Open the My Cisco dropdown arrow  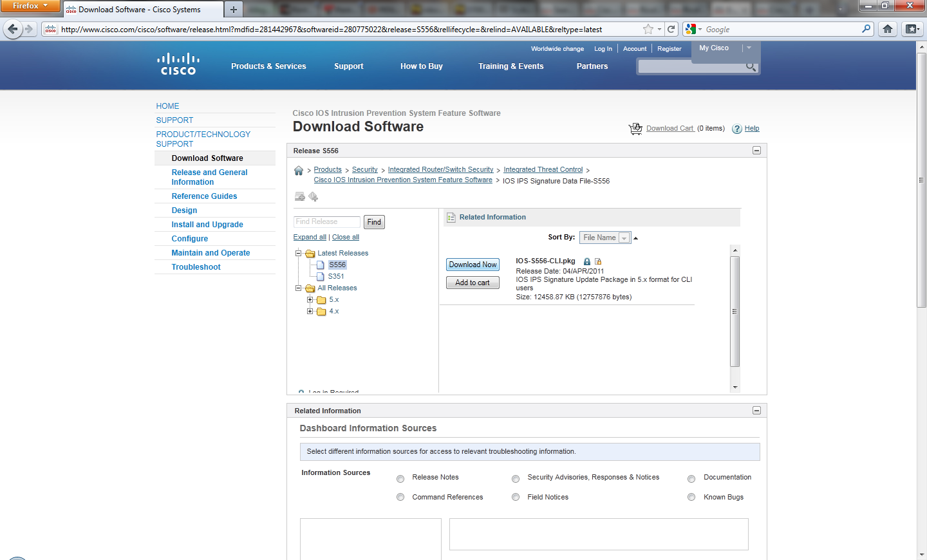pos(749,48)
